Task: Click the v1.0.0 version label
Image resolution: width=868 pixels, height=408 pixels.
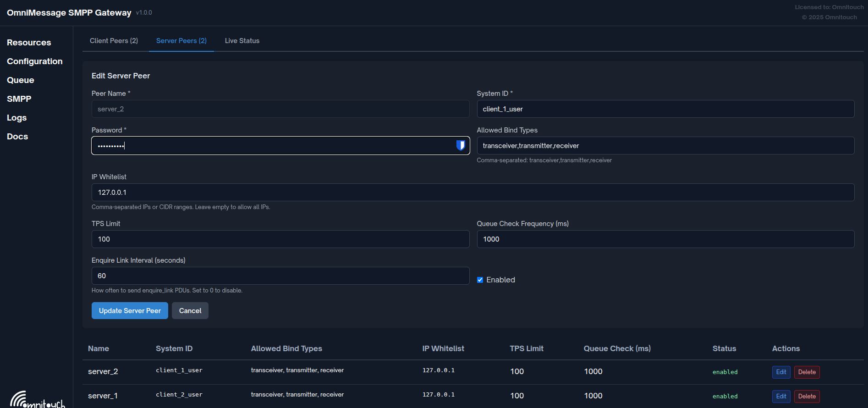Action: point(144,13)
